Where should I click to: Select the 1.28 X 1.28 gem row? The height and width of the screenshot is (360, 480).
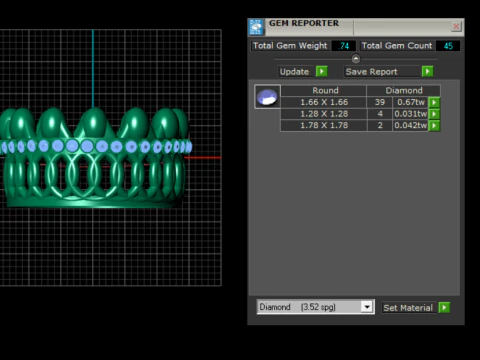click(x=360, y=114)
